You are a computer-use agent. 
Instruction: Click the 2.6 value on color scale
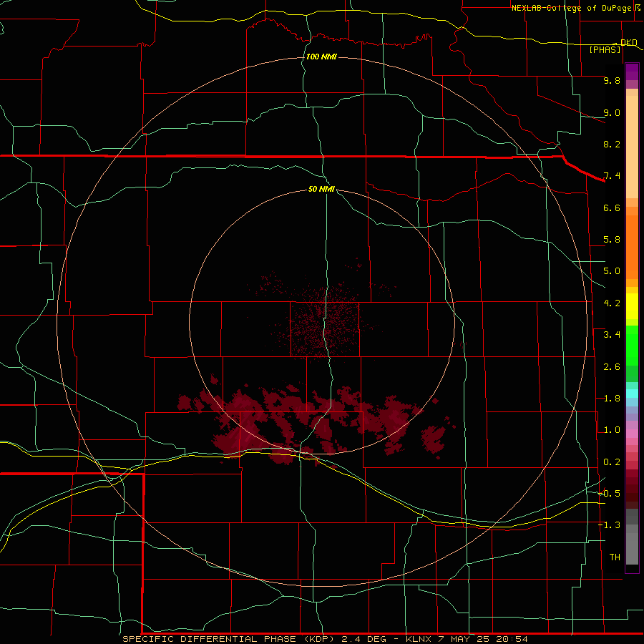pyautogui.click(x=612, y=367)
